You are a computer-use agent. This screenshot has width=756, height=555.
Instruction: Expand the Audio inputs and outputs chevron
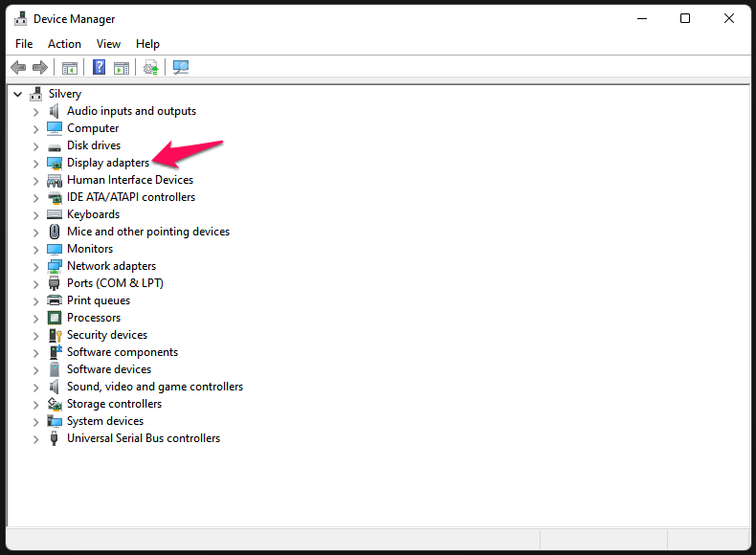click(x=35, y=112)
